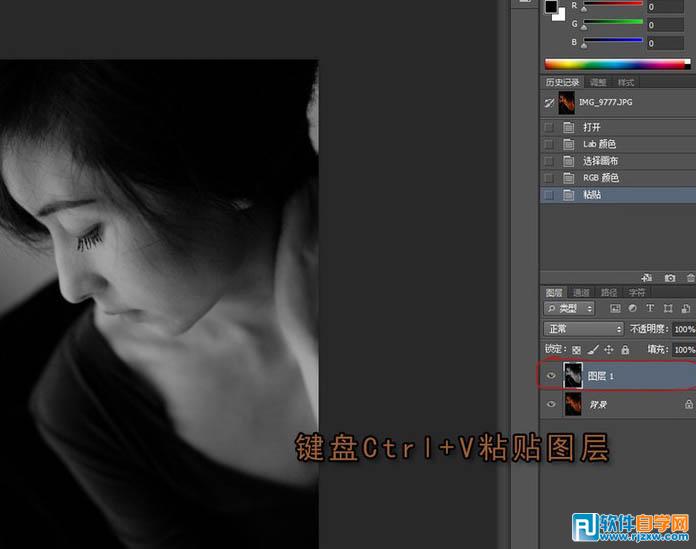Click the R value input field
This screenshot has width=696, height=549.
click(x=665, y=7)
